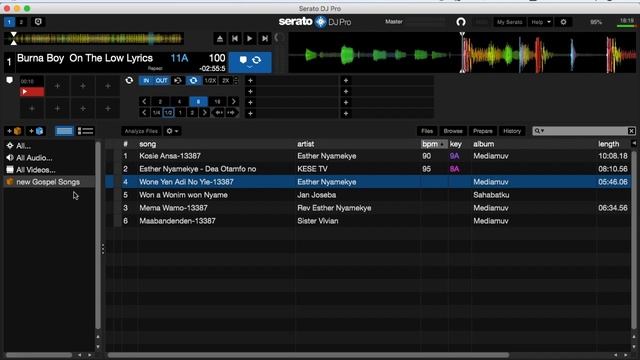Click the Master output level slider

tap(425, 22)
